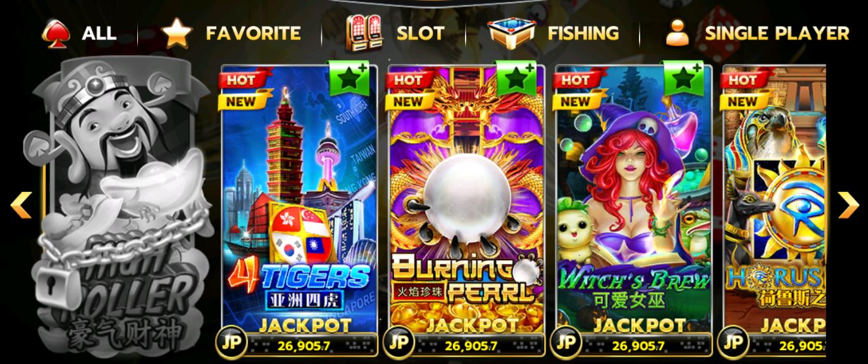Select the ALL category tab
The width and height of the screenshot is (868, 364).
(80, 33)
